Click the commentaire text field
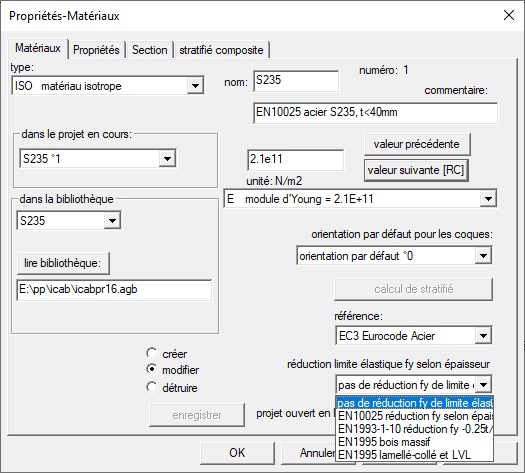The height and width of the screenshot is (473, 525). click(375, 113)
